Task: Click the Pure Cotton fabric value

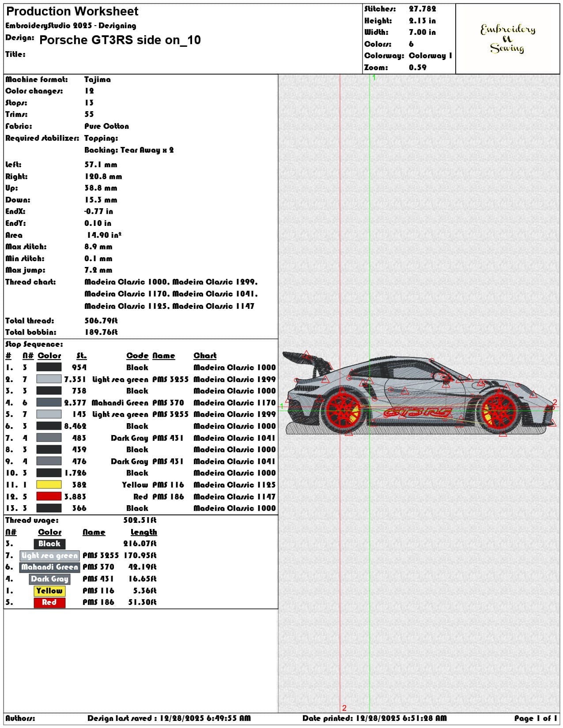Action: pos(107,126)
